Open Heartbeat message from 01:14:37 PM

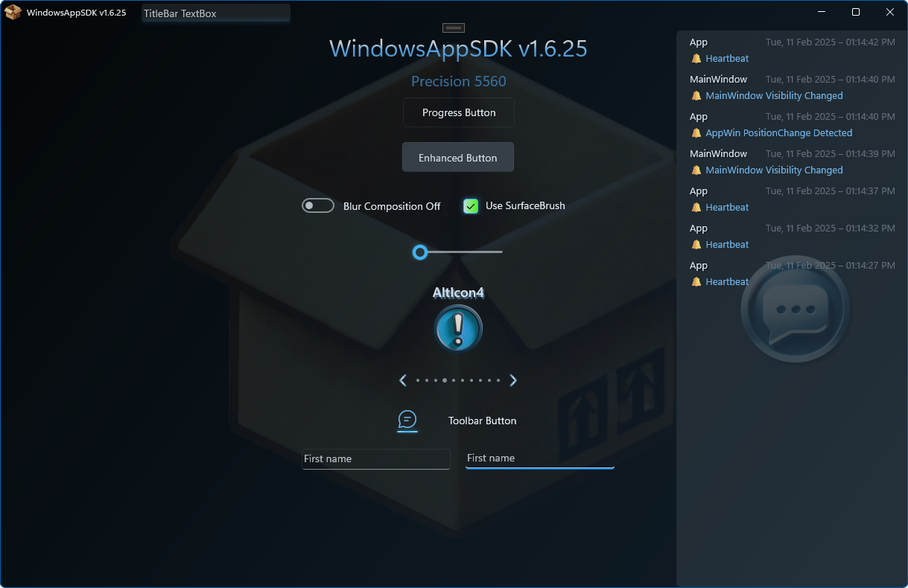tap(728, 208)
